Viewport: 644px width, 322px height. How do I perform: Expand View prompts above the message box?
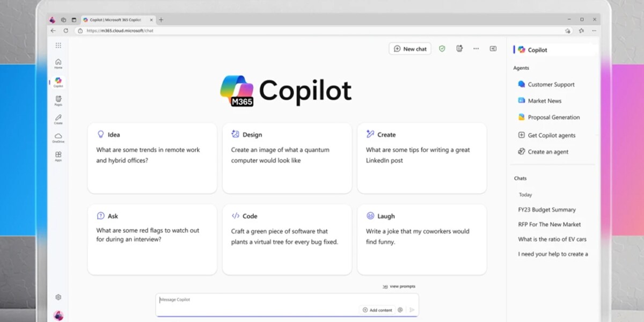[x=399, y=287]
